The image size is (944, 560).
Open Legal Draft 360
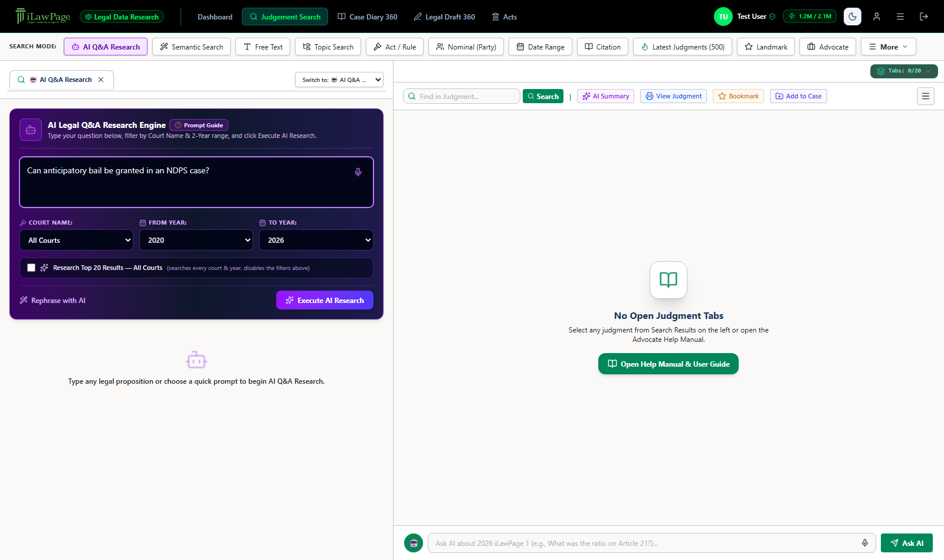point(444,17)
